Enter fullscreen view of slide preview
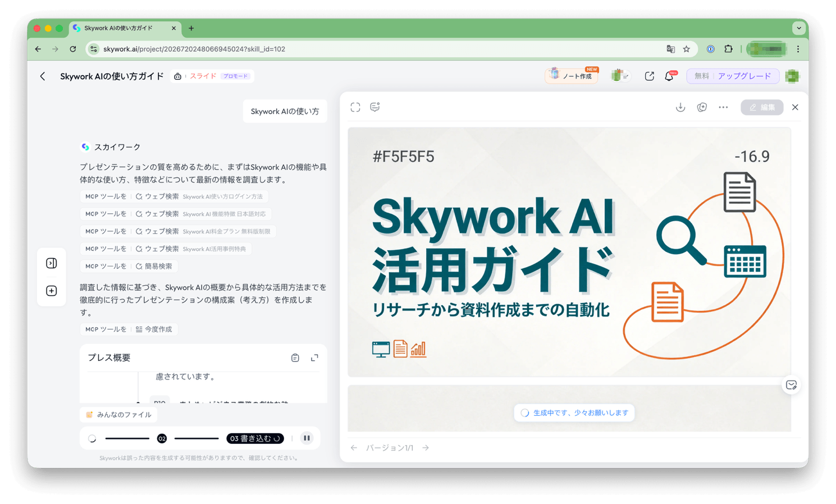This screenshot has width=836, height=504. 355,107
